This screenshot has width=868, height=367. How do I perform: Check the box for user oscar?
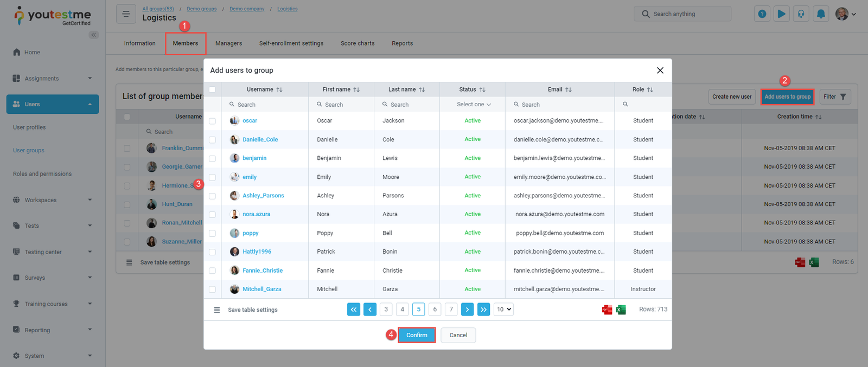(212, 121)
